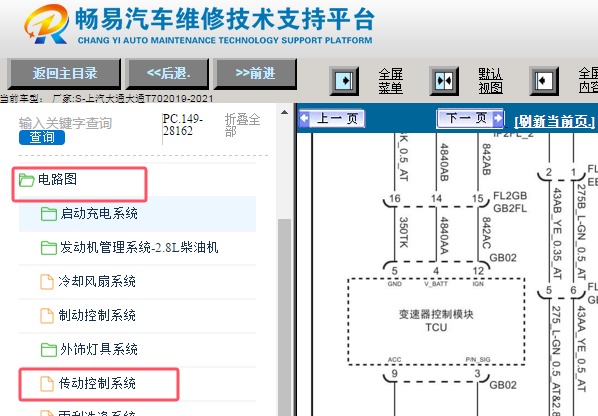The height and width of the screenshot is (416, 598).
Task: Click the 刷新当前页 link
Action: (555, 122)
